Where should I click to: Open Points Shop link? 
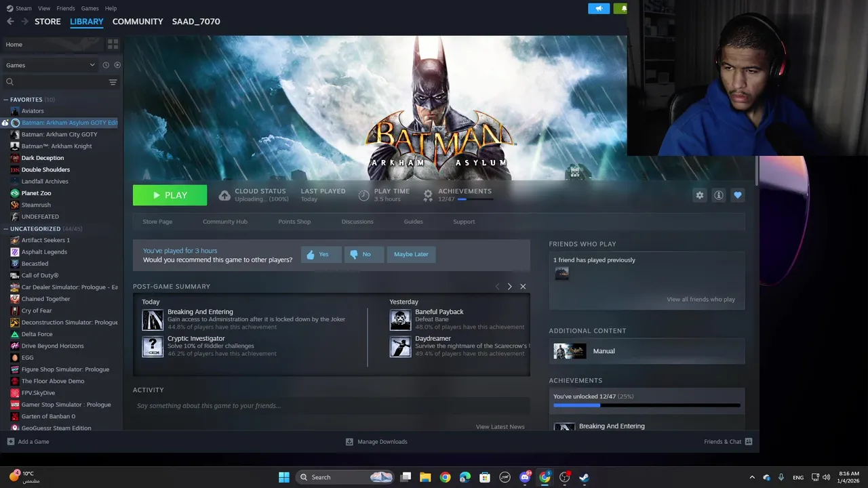(x=294, y=222)
